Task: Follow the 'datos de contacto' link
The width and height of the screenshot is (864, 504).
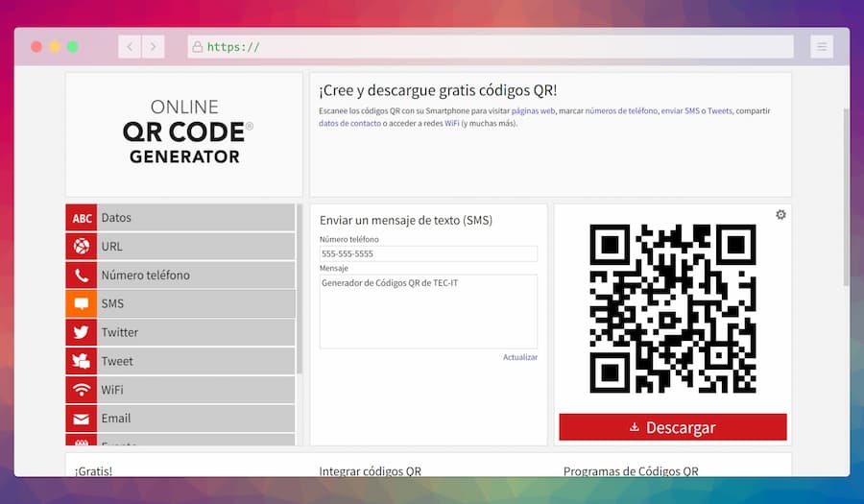Action: 349,124
